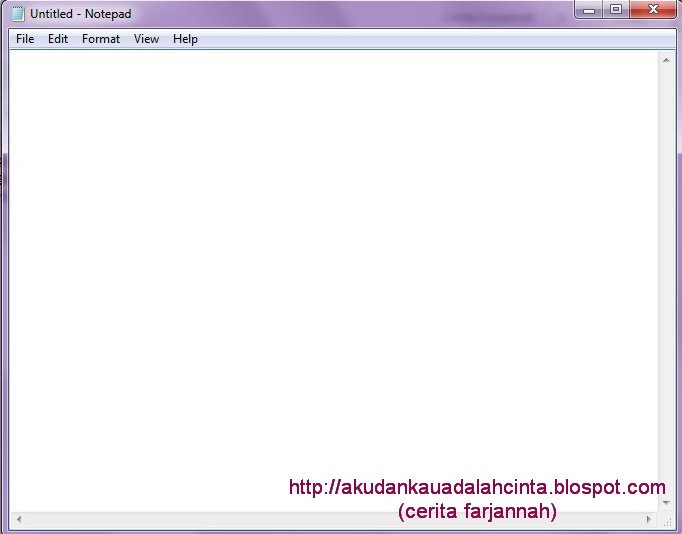The height and width of the screenshot is (534, 682).
Task: Click the horizontal scrollbar left arrow
Action: pyautogui.click(x=19, y=519)
